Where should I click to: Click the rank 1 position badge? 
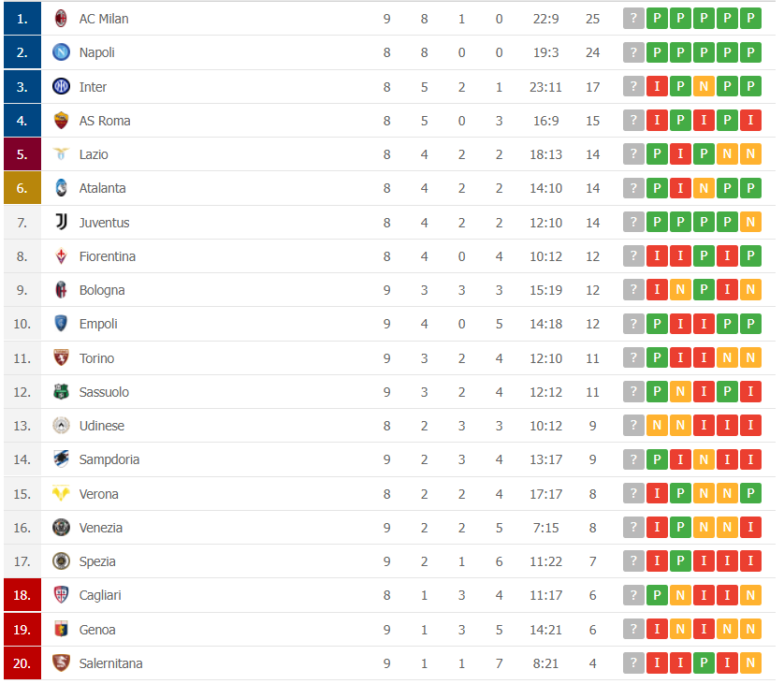tap(22, 19)
